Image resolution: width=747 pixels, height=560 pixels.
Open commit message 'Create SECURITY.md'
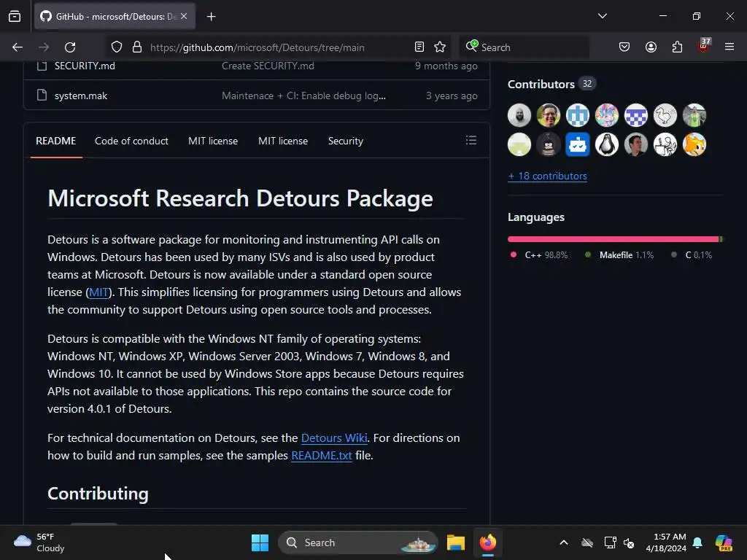(268, 66)
